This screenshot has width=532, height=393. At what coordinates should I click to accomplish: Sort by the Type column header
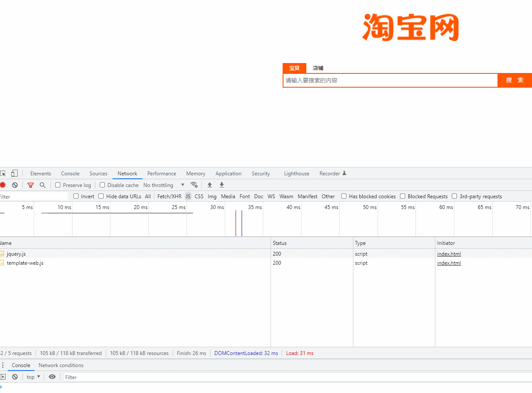point(394,243)
